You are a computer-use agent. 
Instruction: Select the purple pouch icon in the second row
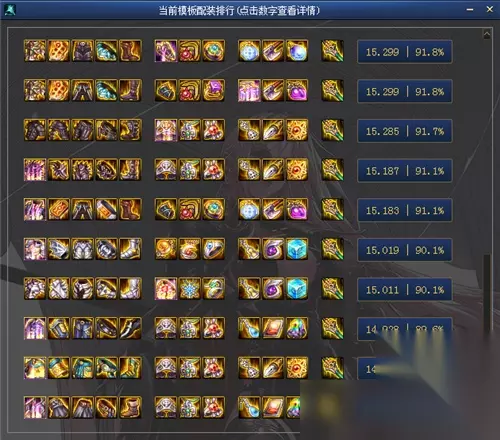297,90
